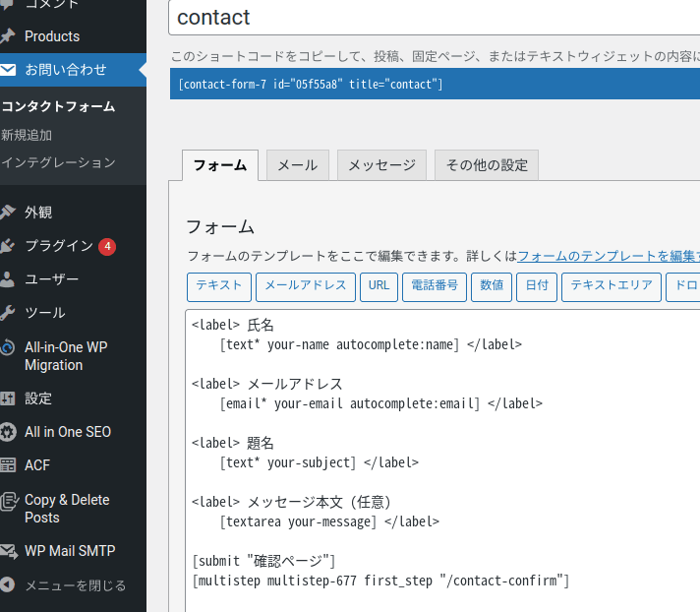This screenshot has width=700, height=612.
Task: Click the collapse menu arrow icon
Action: click(x=7, y=584)
